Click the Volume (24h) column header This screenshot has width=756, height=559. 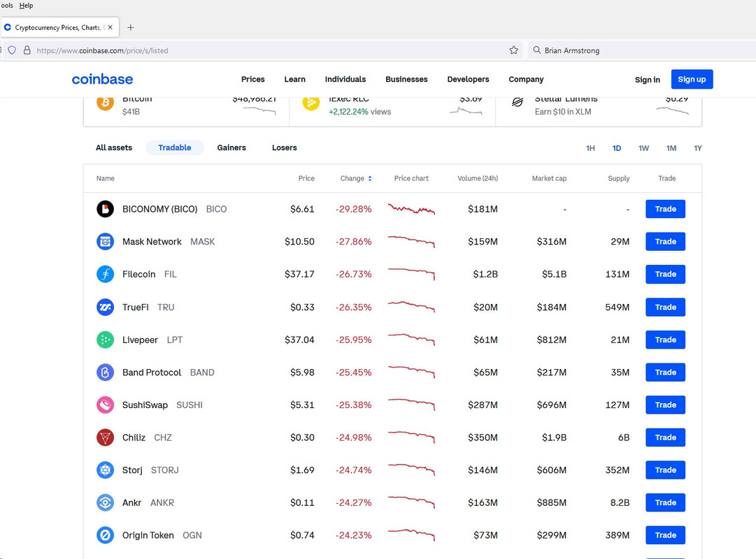pyautogui.click(x=478, y=178)
